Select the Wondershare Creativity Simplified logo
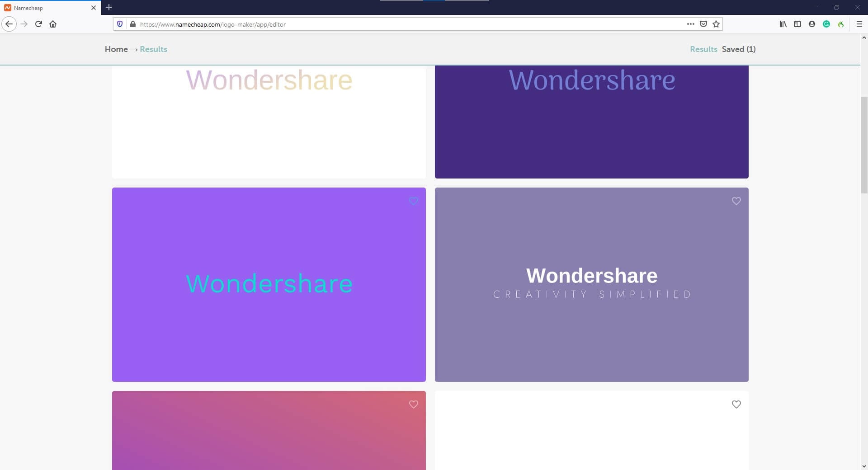This screenshot has width=868, height=470. 592,285
